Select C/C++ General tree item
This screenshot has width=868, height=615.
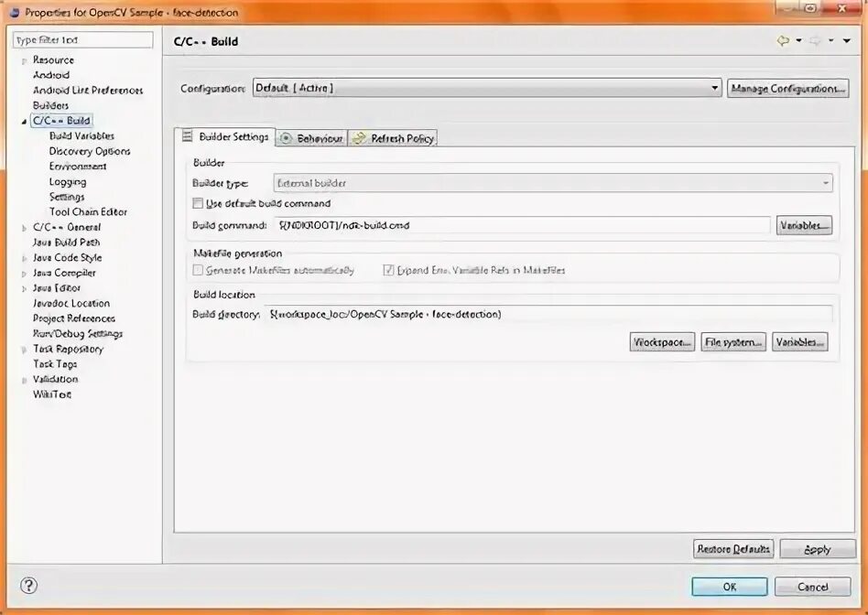point(67,227)
